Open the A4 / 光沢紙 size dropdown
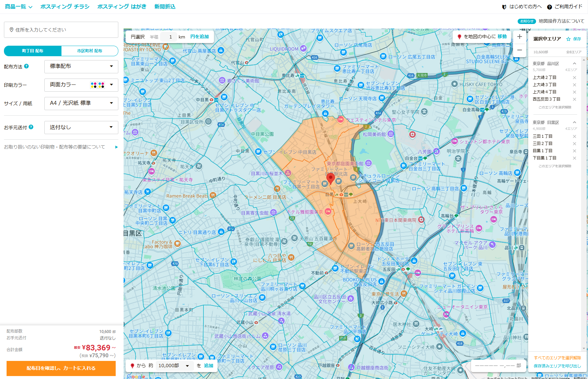This screenshot has height=379, width=588. coord(81,103)
